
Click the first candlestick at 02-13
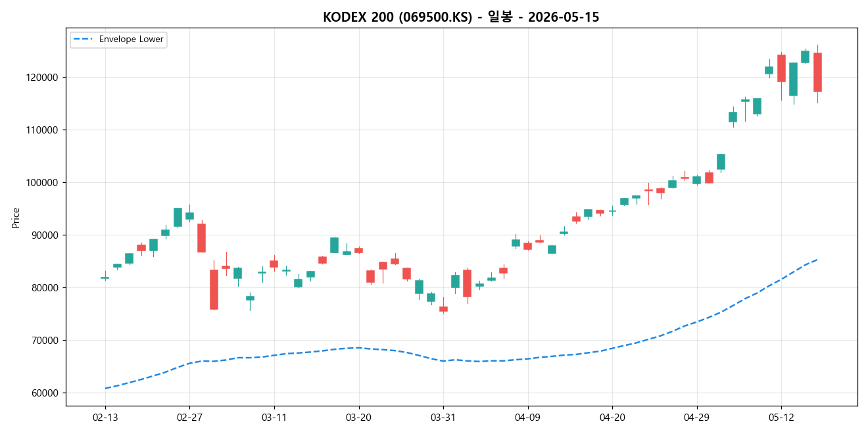tap(105, 277)
